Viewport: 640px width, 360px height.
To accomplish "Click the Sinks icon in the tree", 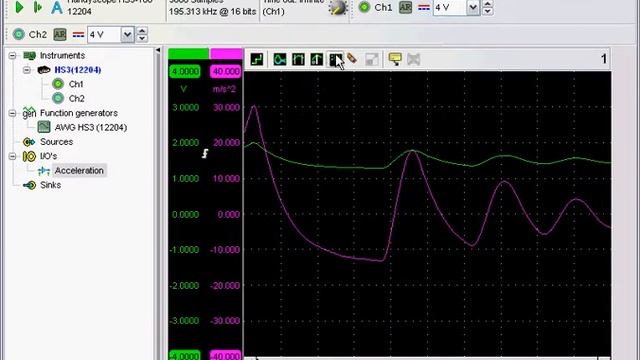I will click(x=29, y=185).
